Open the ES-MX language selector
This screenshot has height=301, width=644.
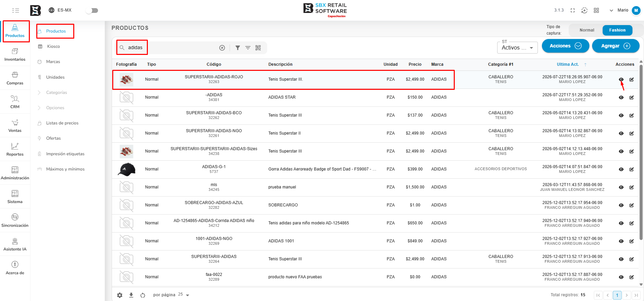(x=60, y=10)
